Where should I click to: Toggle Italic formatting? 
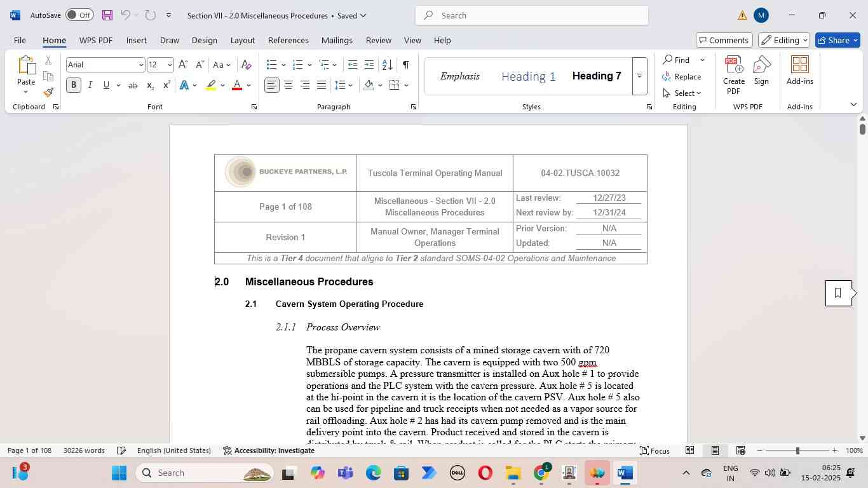tap(90, 85)
